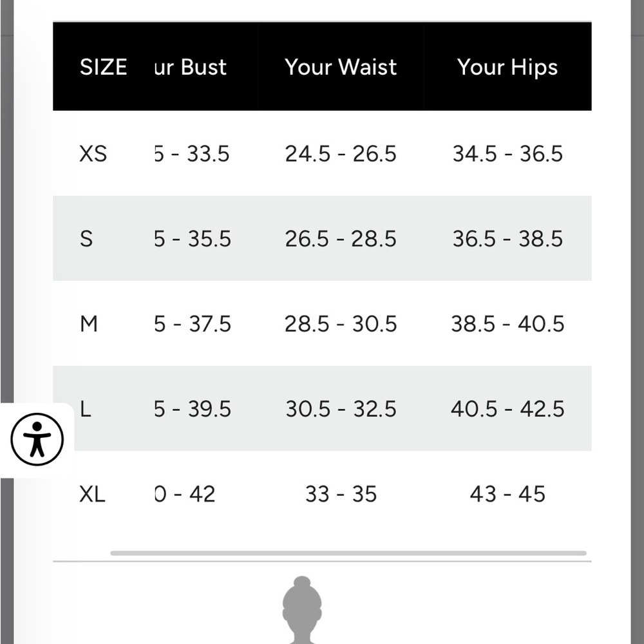Click the grey mannequin figure image
644x644 pixels.
(302, 610)
